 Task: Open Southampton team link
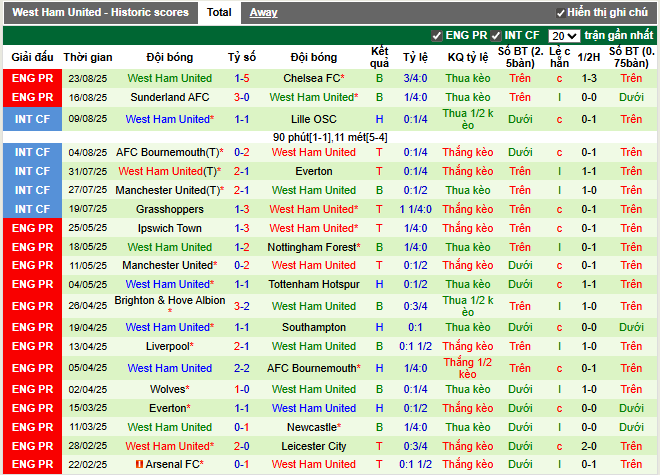coord(314,327)
